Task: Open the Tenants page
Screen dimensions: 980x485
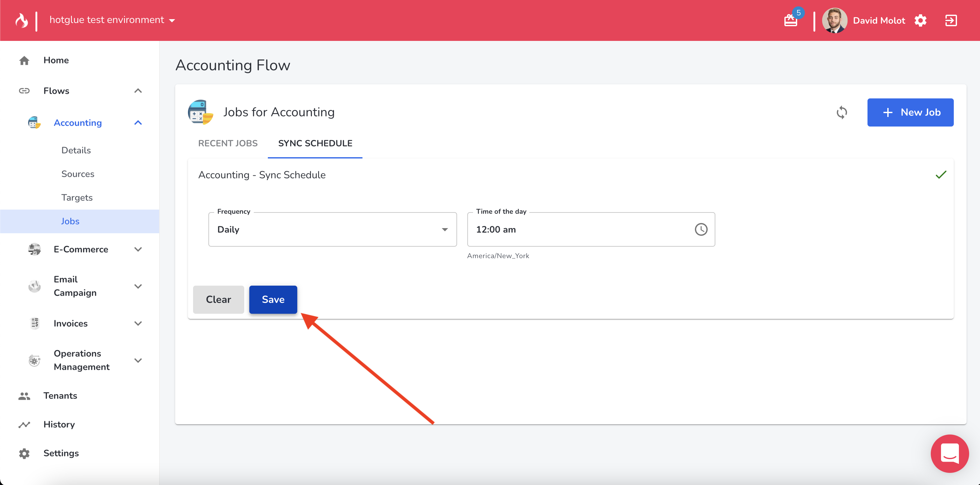Action: click(x=60, y=396)
